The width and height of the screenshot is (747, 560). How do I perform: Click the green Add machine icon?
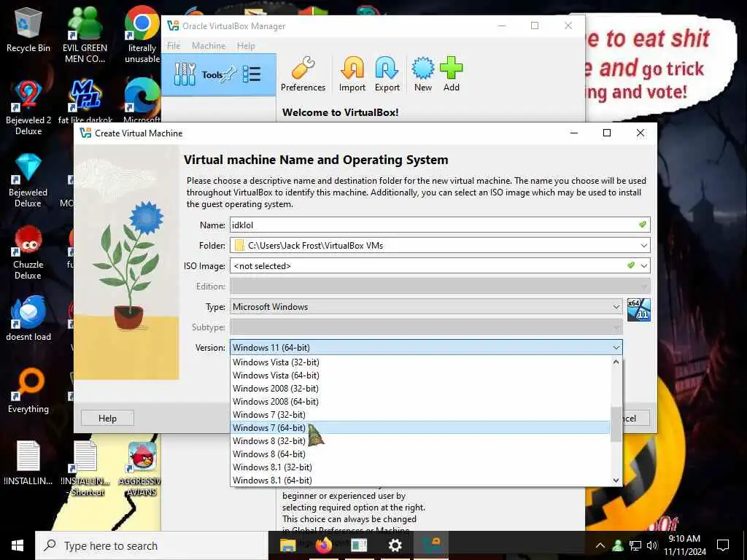click(x=451, y=74)
